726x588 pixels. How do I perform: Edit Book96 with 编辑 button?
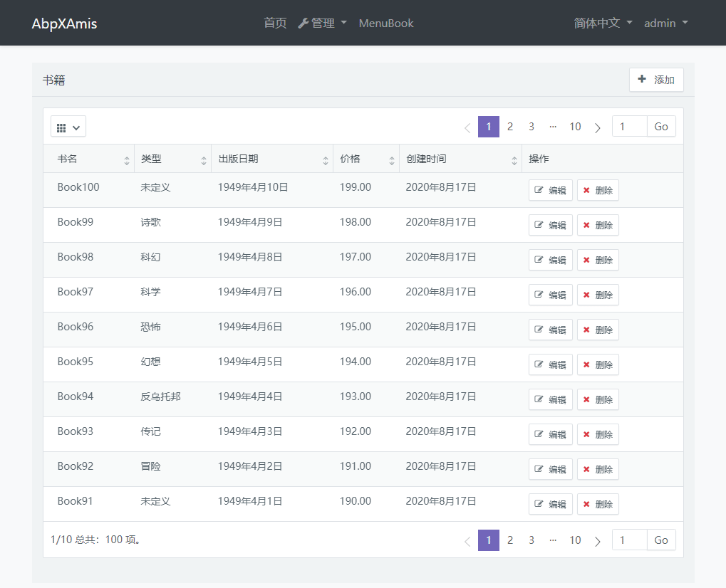(x=551, y=330)
